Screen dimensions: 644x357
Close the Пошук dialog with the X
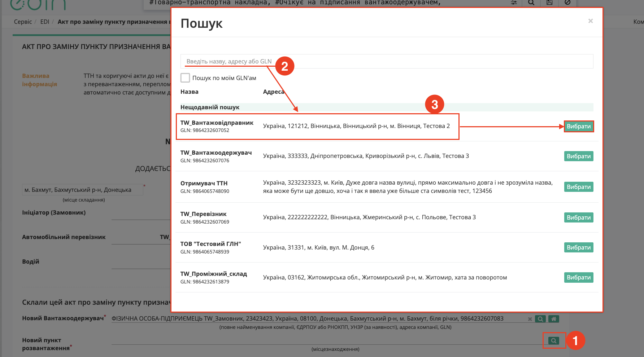pos(591,21)
